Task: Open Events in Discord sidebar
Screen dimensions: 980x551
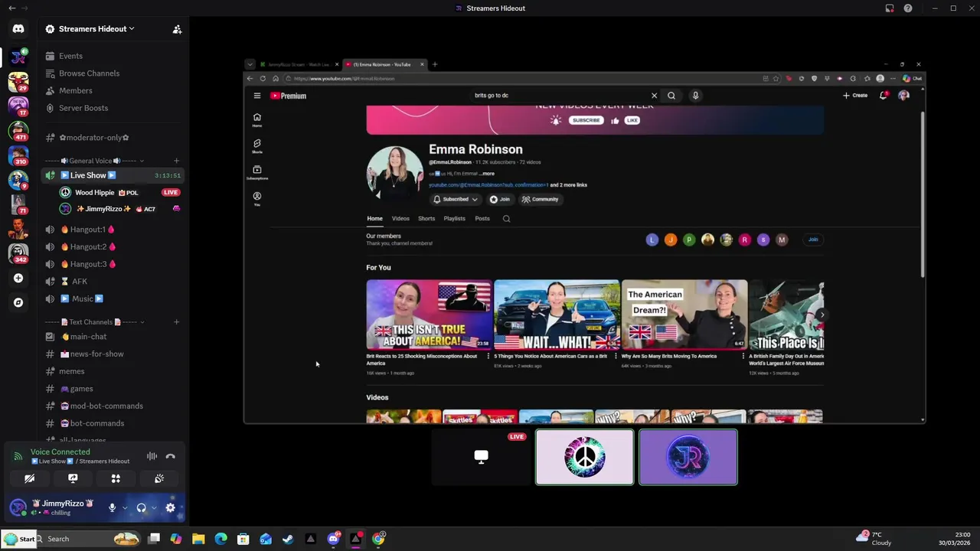Action: coord(70,56)
